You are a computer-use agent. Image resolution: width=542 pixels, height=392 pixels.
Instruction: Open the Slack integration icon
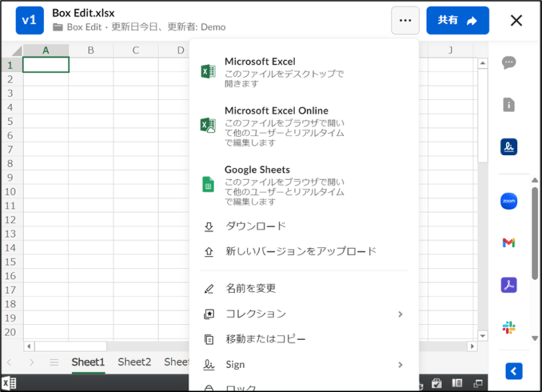pyautogui.click(x=509, y=327)
